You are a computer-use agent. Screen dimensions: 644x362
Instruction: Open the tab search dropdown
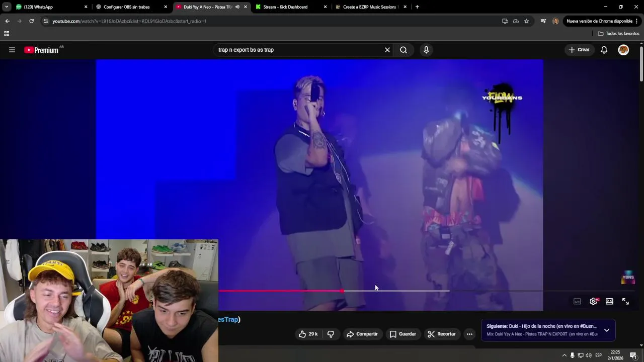[x=6, y=7]
